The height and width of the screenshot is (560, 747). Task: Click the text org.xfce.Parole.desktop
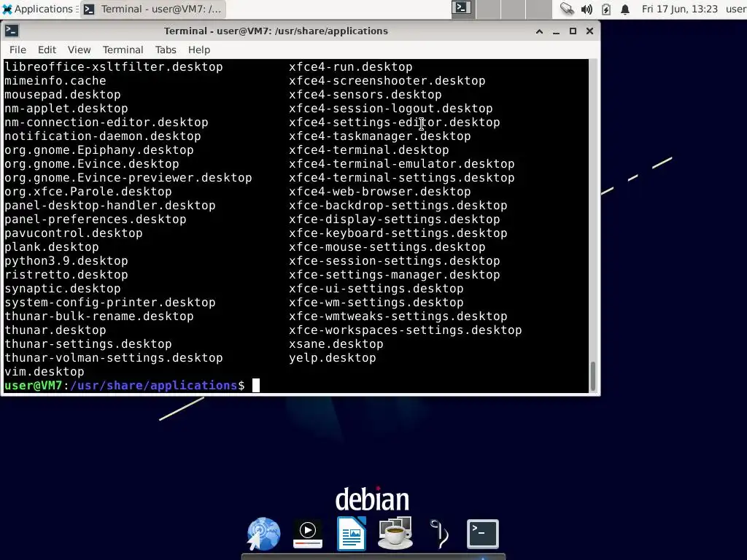pyautogui.click(x=88, y=192)
